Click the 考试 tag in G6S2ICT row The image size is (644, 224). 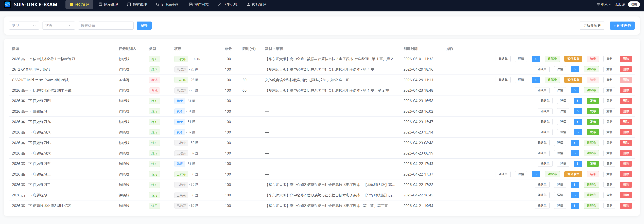(x=154, y=80)
